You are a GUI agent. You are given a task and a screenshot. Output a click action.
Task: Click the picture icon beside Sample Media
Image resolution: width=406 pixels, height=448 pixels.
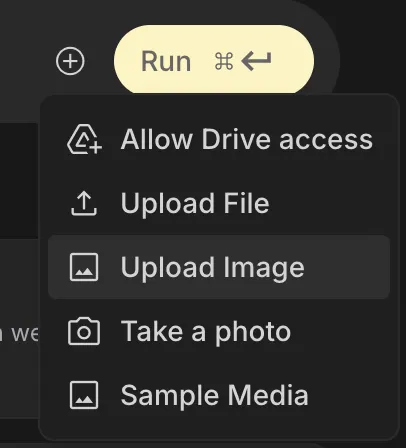coord(84,395)
